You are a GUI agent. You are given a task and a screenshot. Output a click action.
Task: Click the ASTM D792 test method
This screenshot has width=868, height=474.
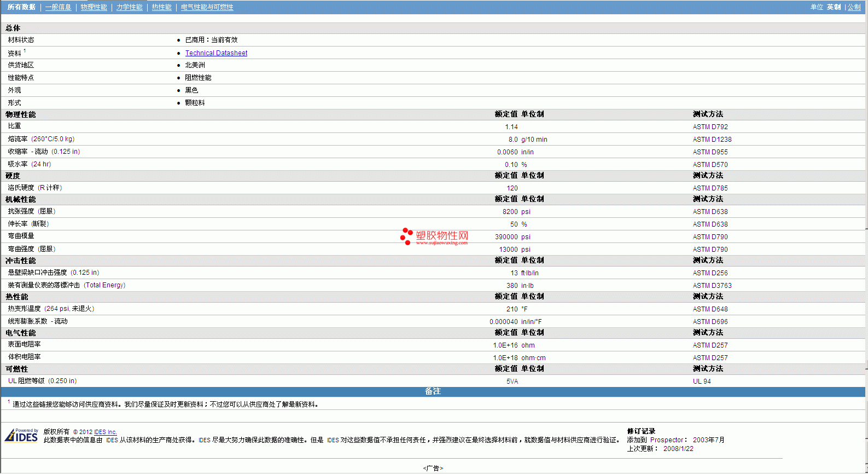(710, 127)
